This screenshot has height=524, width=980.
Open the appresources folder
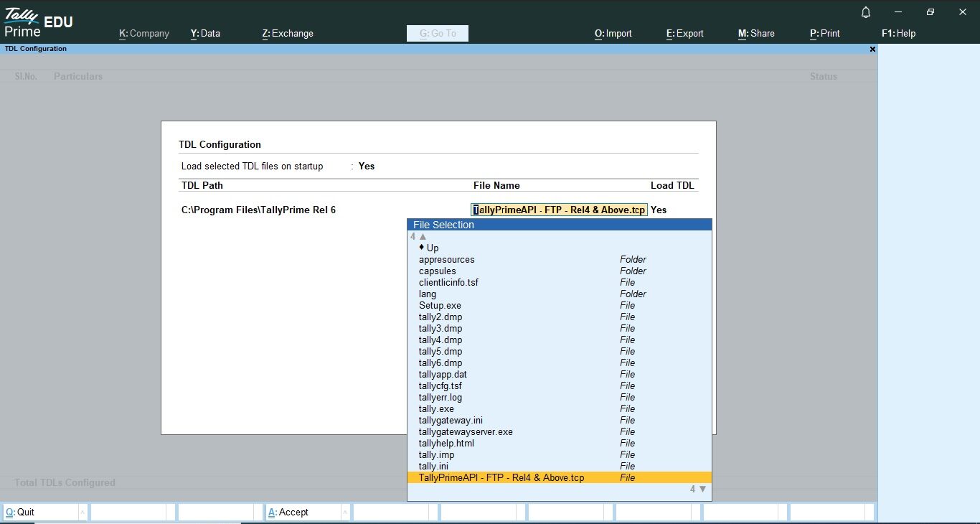(x=559, y=259)
